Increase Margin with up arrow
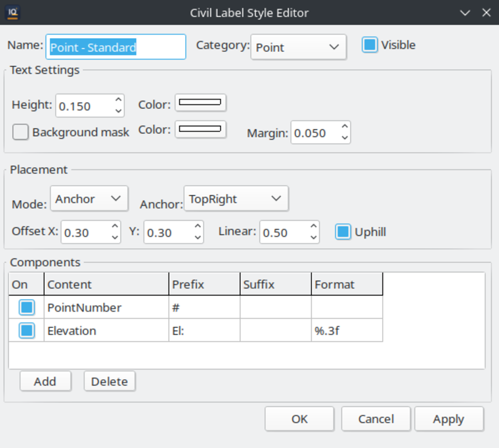499x448 pixels. coord(345,127)
